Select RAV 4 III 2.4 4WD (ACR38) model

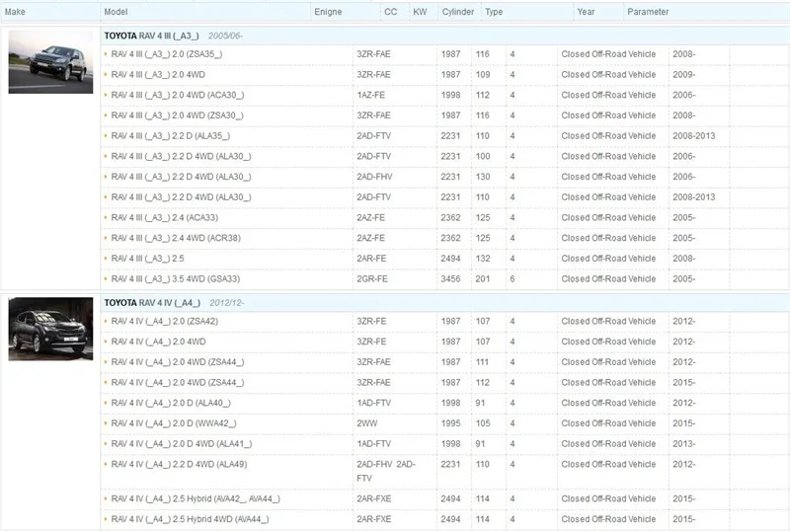(176, 238)
